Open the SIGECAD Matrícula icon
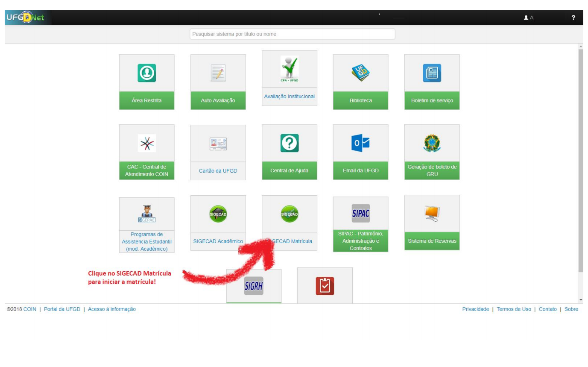Image resolution: width=588 pixels, height=367 pixels. (289, 214)
